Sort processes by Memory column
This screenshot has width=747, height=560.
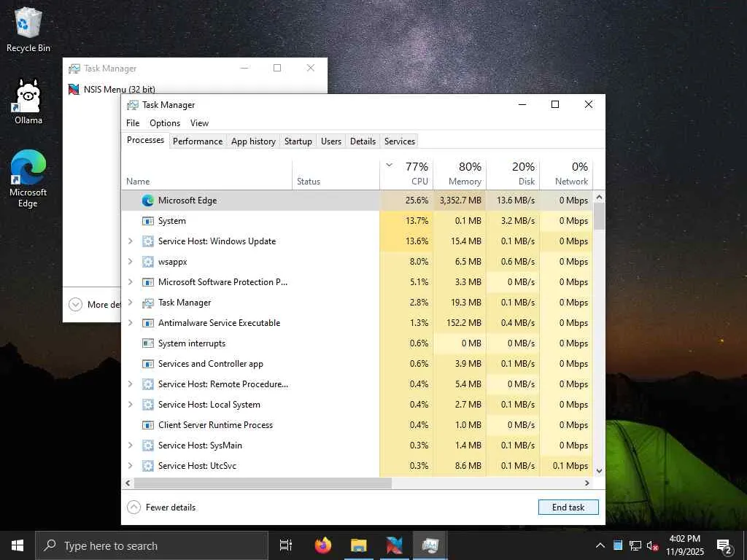(460, 174)
